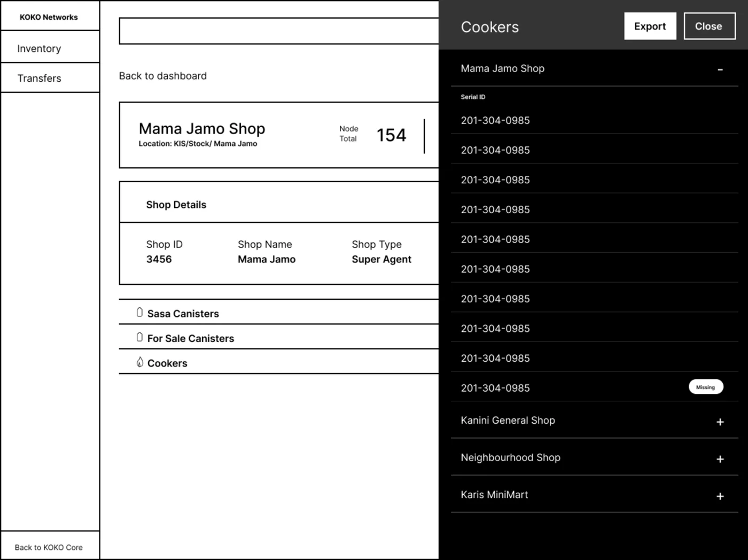
Task: Click the canister icon beside For Sale Canisters
Action: [x=139, y=337]
